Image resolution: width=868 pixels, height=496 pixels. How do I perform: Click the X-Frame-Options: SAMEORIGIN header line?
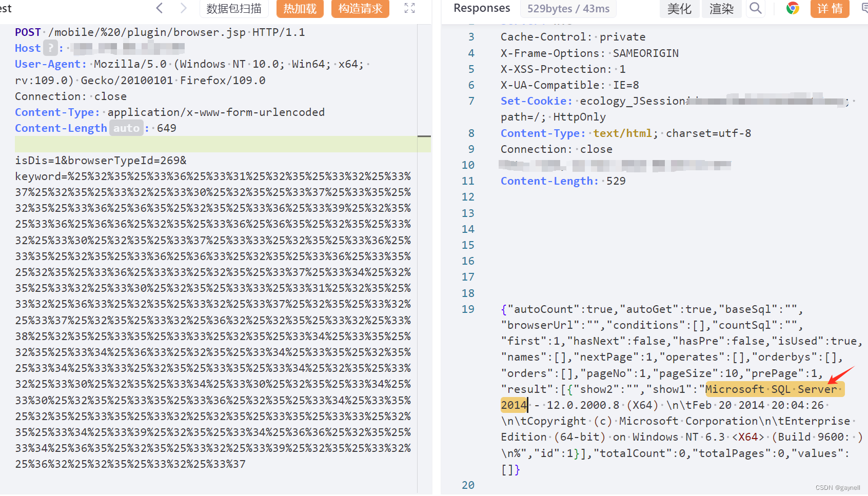point(589,53)
